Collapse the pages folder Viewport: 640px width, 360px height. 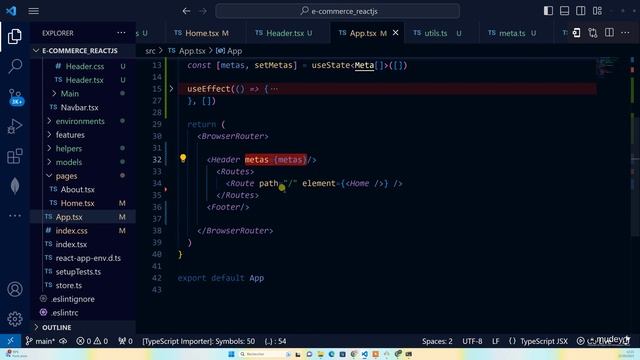66,176
